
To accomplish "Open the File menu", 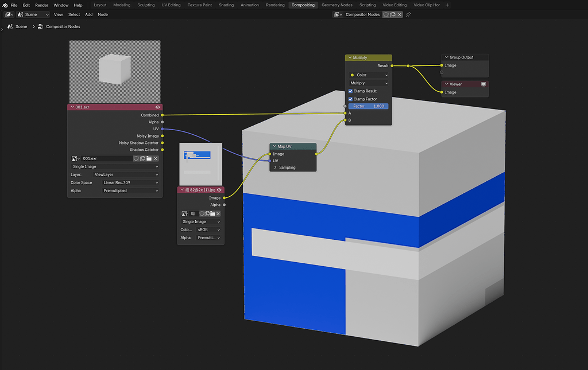I will tap(14, 5).
